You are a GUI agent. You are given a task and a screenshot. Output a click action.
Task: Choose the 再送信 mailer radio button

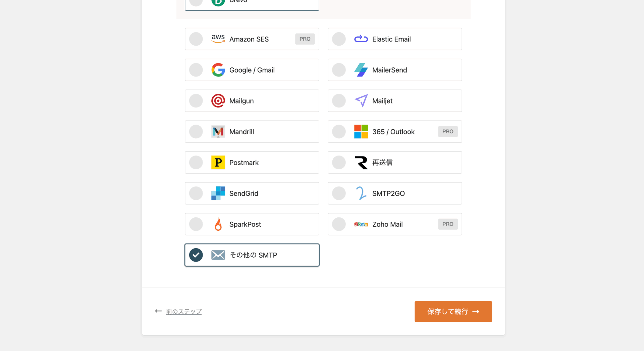[x=339, y=163]
